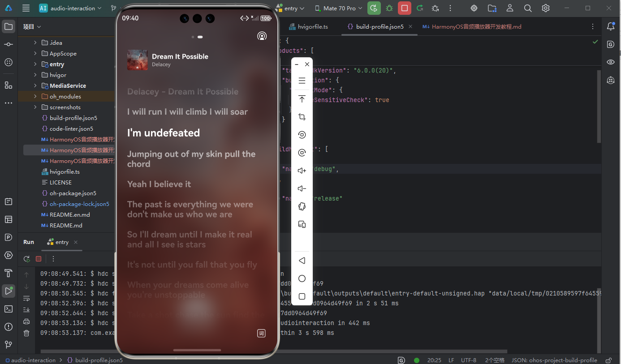Select README.en.md file

point(65,214)
